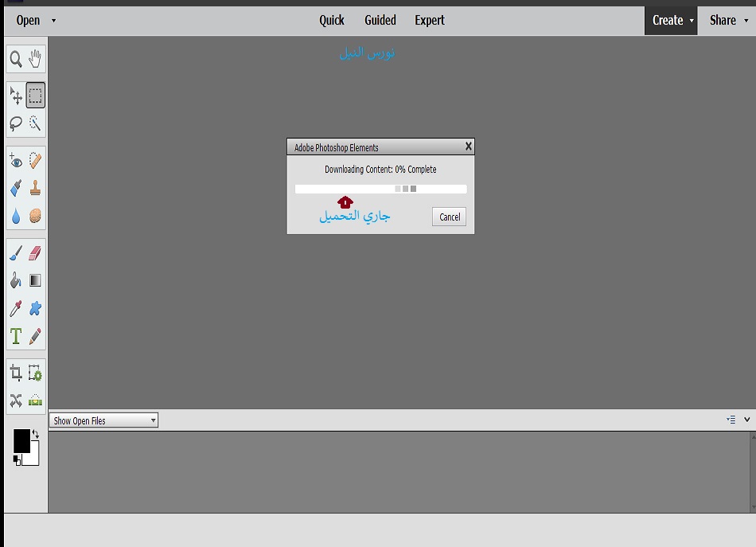Select the Eraser tool
This screenshot has height=547, width=756.
point(35,253)
